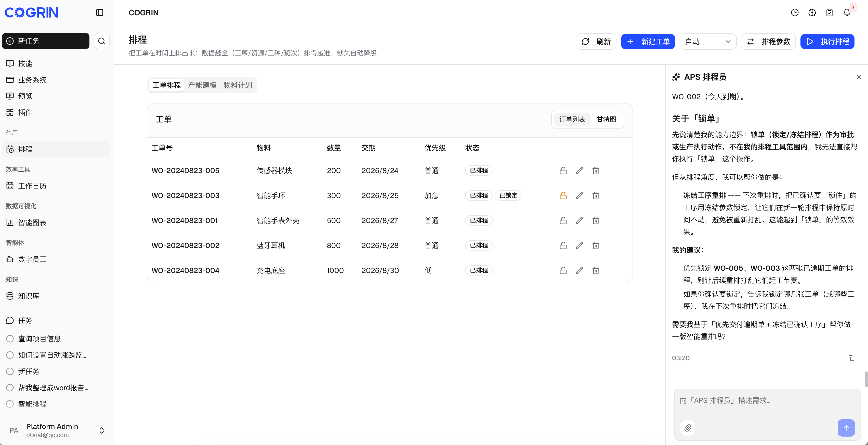Image resolution: width=868 pixels, height=445 pixels.
Task: Unlock the locked order WO-20240823-003
Action: coord(563,195)
